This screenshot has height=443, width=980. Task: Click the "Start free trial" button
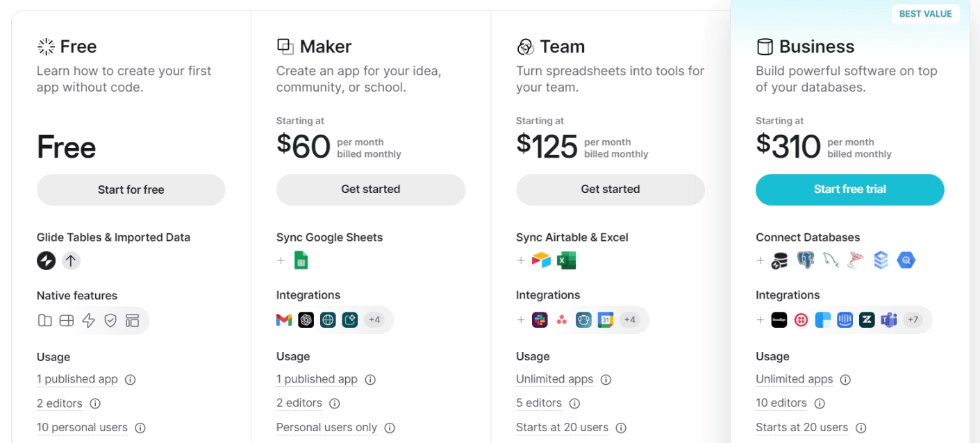click(849, 190)
